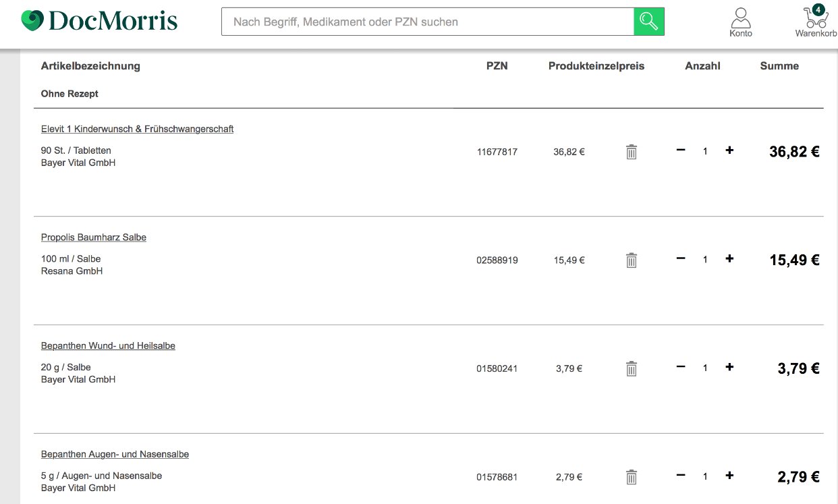
Task: Remove Propolis Baumharz Salbe via trash icon
Action: (632, 260)
